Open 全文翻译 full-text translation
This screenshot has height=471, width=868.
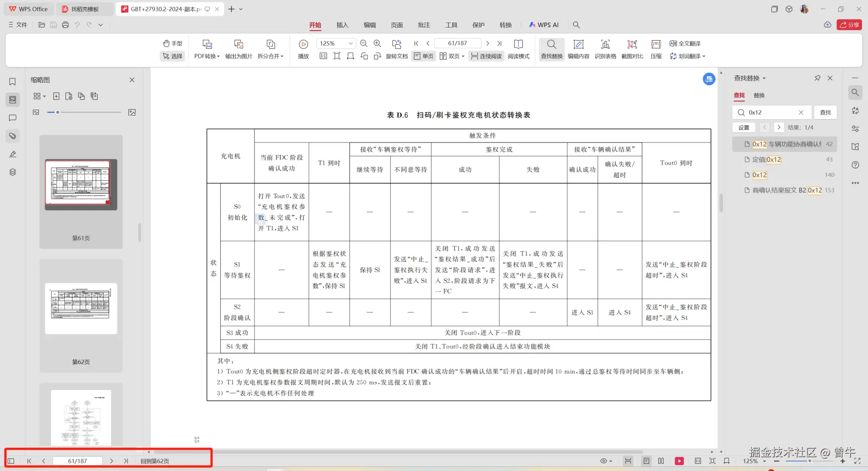click(685, 43)
